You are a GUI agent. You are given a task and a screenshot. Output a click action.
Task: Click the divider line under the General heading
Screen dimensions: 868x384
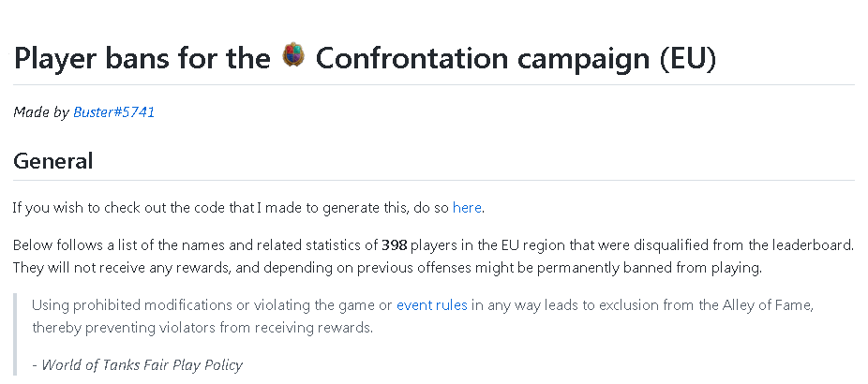(x=434, y=180)
